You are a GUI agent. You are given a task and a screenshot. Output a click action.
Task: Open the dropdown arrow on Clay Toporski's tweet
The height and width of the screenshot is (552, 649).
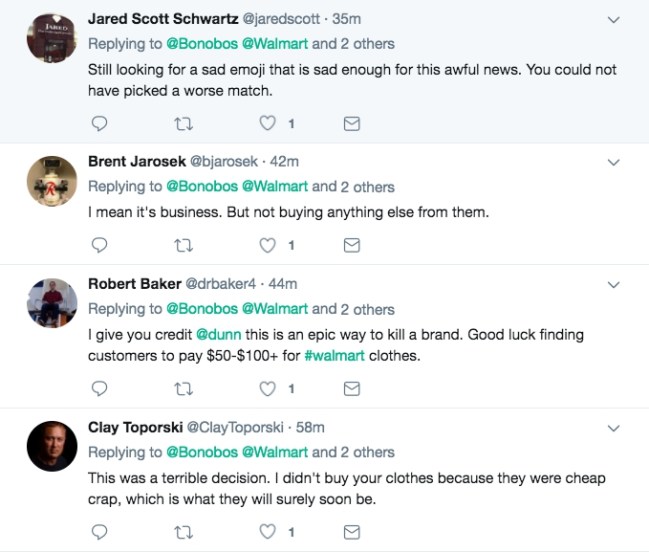click(614, 428)
